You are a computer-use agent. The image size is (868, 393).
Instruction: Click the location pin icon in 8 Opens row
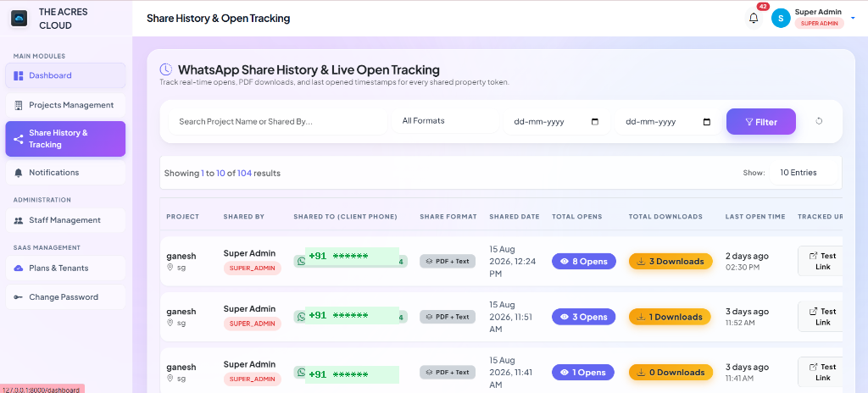point(170,268)
